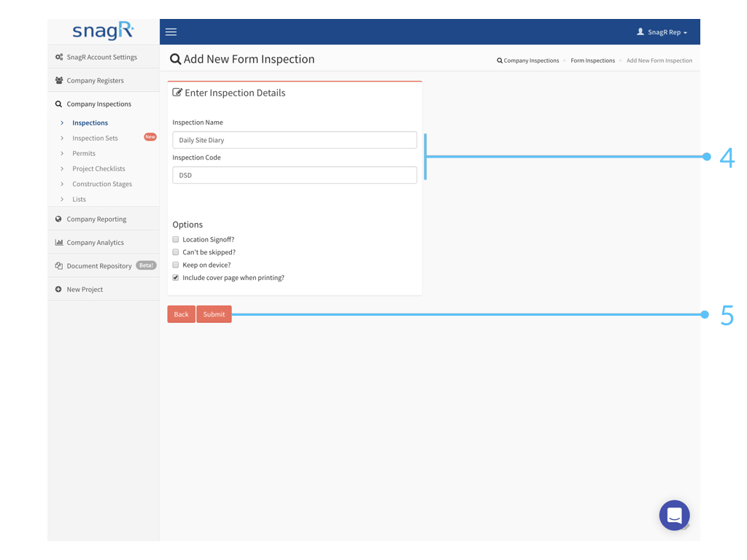Open New Project menu item
Viewport: 747px width, 560px height.
[x=104, y=289]
